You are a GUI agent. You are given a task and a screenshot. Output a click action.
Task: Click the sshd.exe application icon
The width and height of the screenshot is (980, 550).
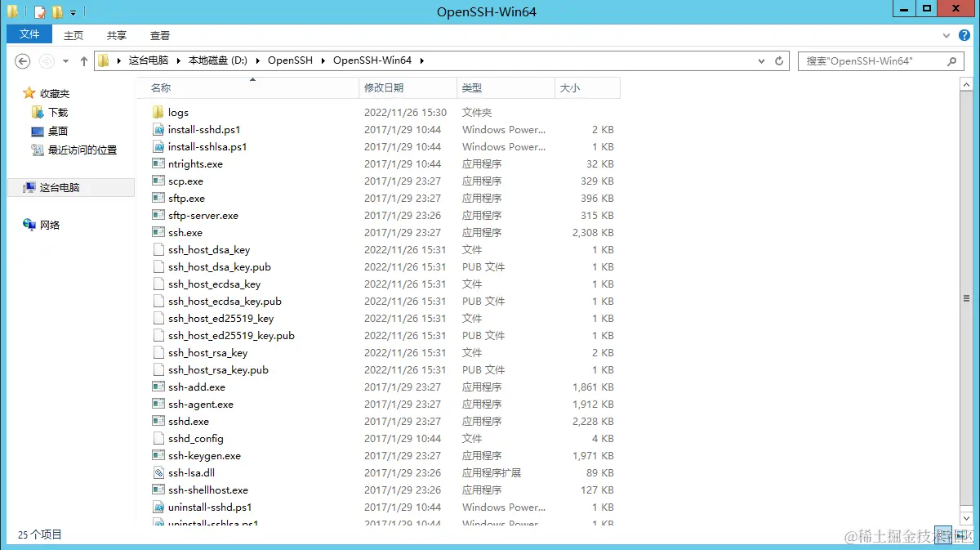[x=158, y=422]
